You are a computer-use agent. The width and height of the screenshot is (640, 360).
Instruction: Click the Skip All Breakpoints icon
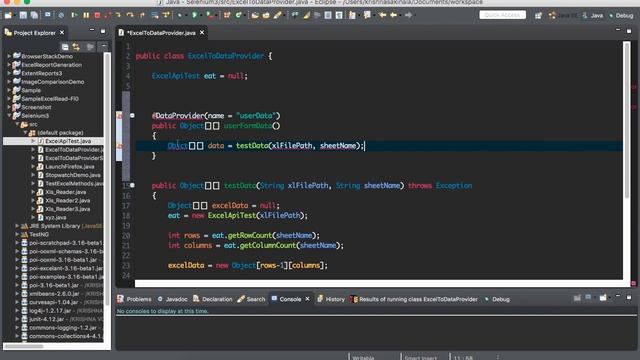(x=61, y=15)
